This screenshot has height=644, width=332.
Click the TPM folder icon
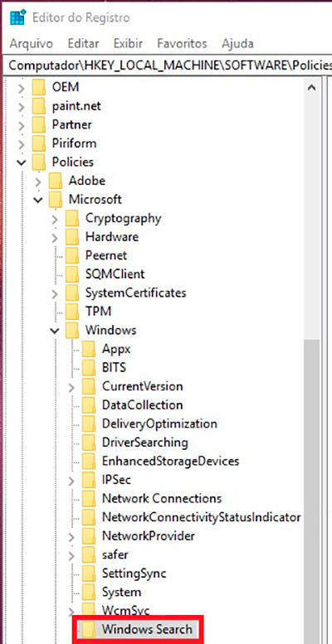[x=72, y=312]
